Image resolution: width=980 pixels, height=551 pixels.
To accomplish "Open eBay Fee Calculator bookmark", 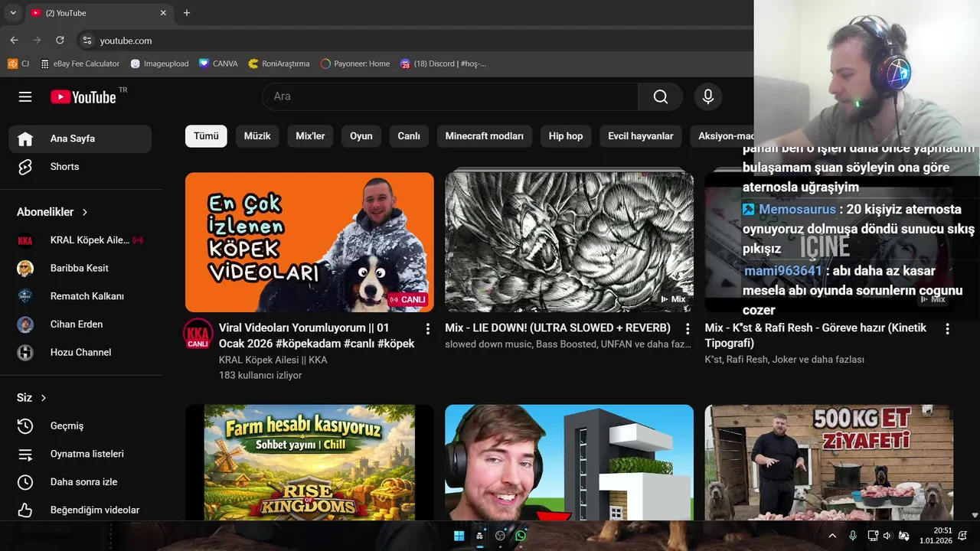I will point(80,64).
